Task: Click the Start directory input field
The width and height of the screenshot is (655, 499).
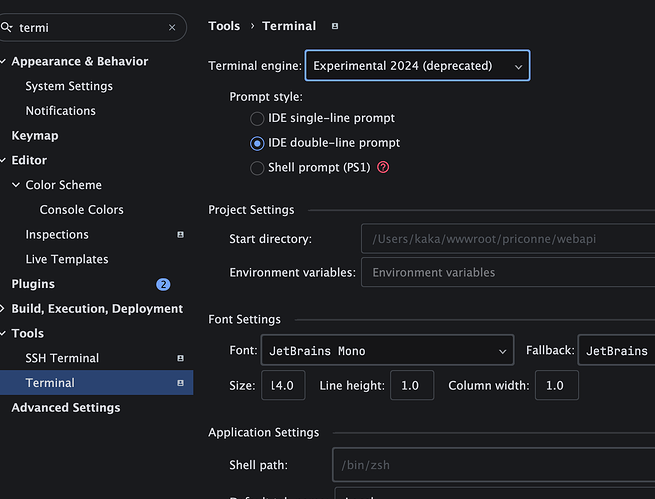Action: (508, 239)
